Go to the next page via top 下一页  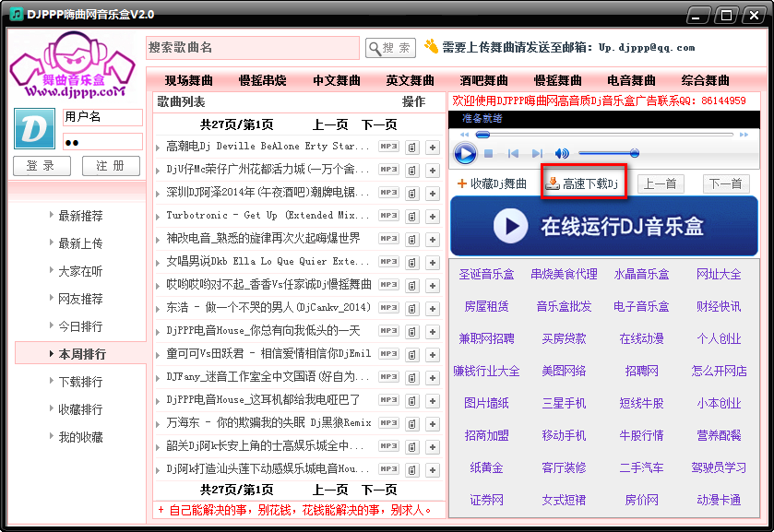tap(379, 124)
